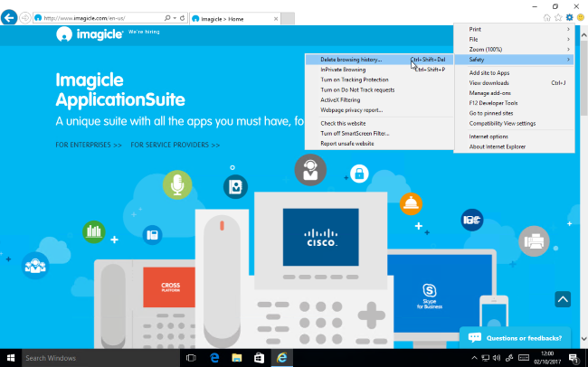The image size is (588, 367).
Task: Click the contact book circle icon
Action: click(235, 187)
